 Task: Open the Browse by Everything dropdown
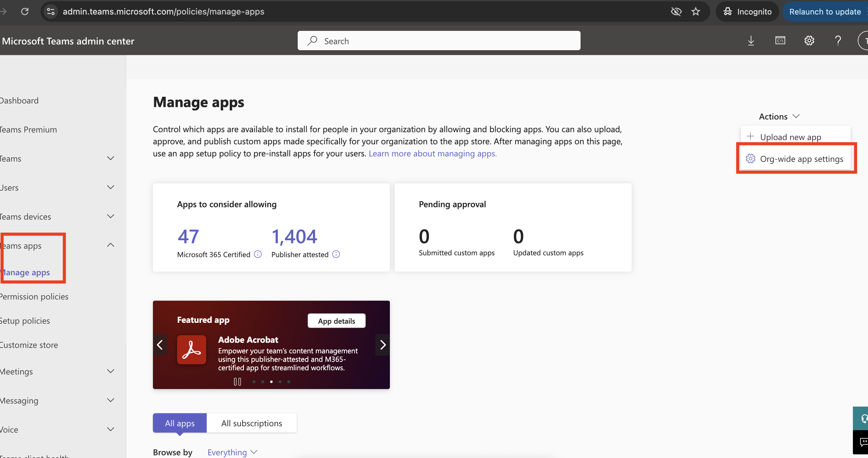(x=232, y=452)
